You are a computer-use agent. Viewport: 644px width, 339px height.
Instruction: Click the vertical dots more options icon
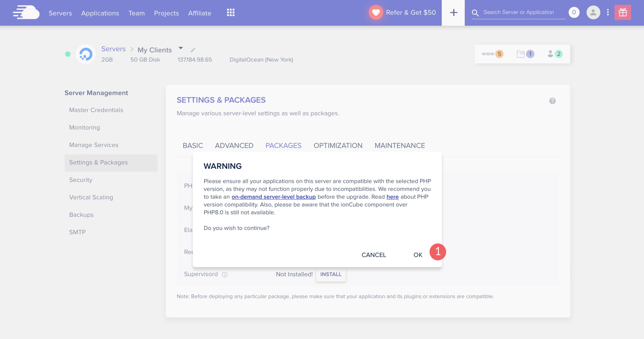607,12
